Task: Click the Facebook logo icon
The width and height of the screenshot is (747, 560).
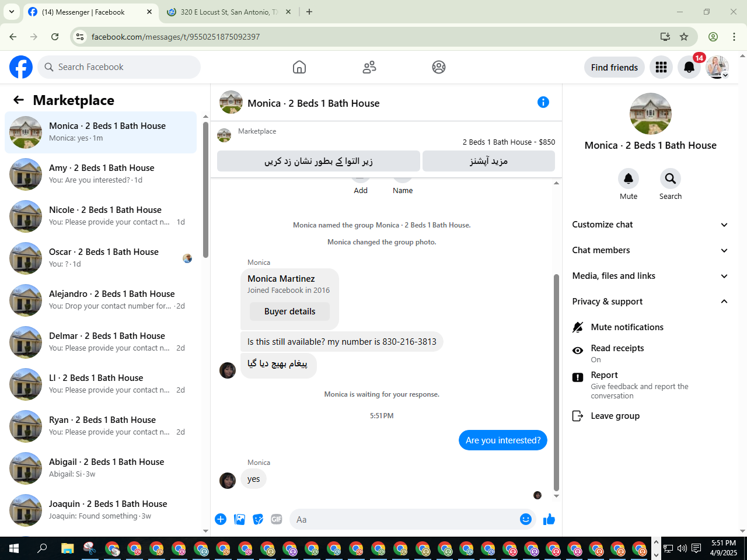Action: tap(21, 67)
